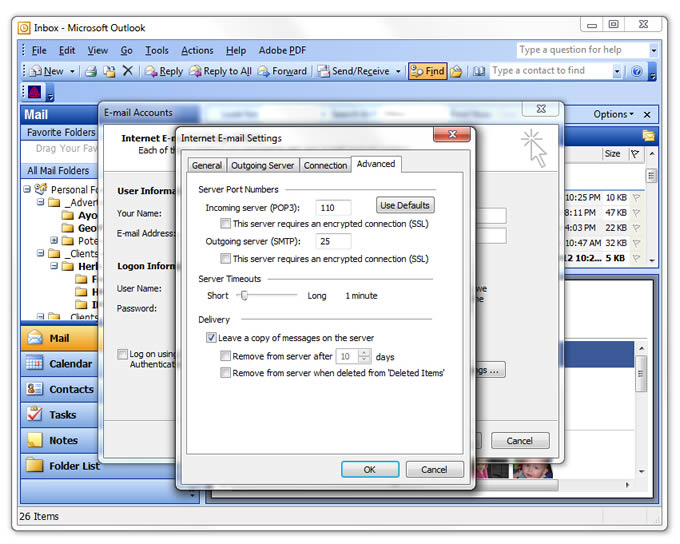Click the Reply toolbar button
The width and height of the screenshot is (680, 544).
pos(164,71)
